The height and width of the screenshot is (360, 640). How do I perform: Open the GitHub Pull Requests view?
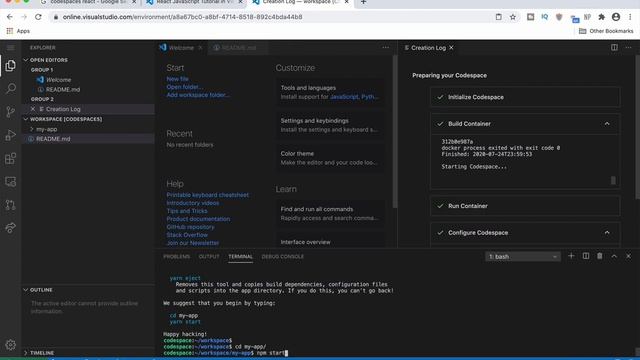11,204
